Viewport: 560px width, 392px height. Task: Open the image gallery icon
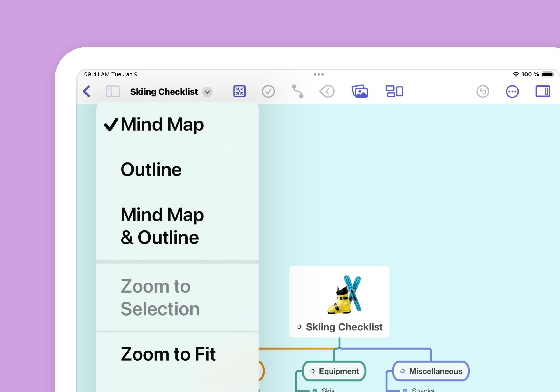click(x=360, y=91)
